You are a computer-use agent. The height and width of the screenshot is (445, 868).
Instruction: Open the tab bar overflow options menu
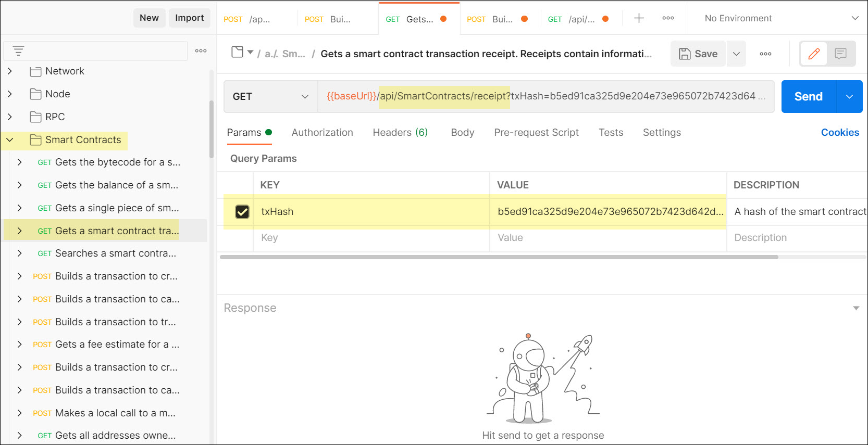(x=668, y=18)
